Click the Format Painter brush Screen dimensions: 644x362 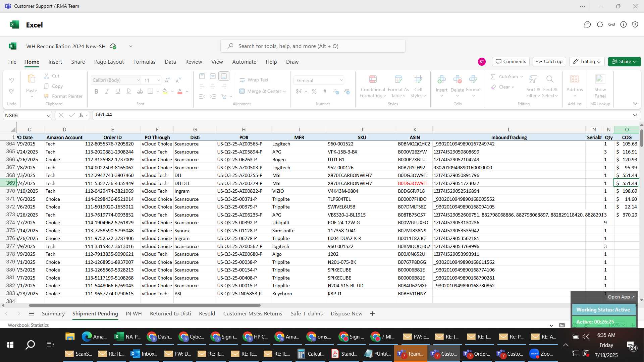click(47, 96)
